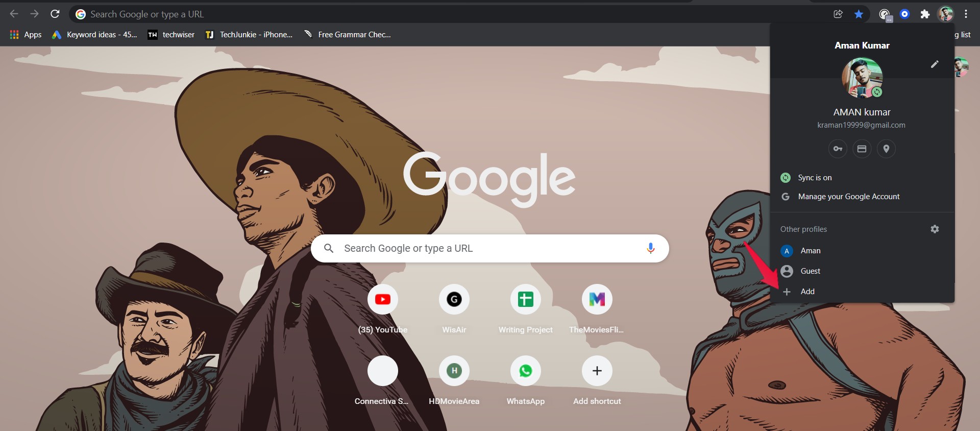
Task: Click the Google logo on the page
Action: click(489, 179)
